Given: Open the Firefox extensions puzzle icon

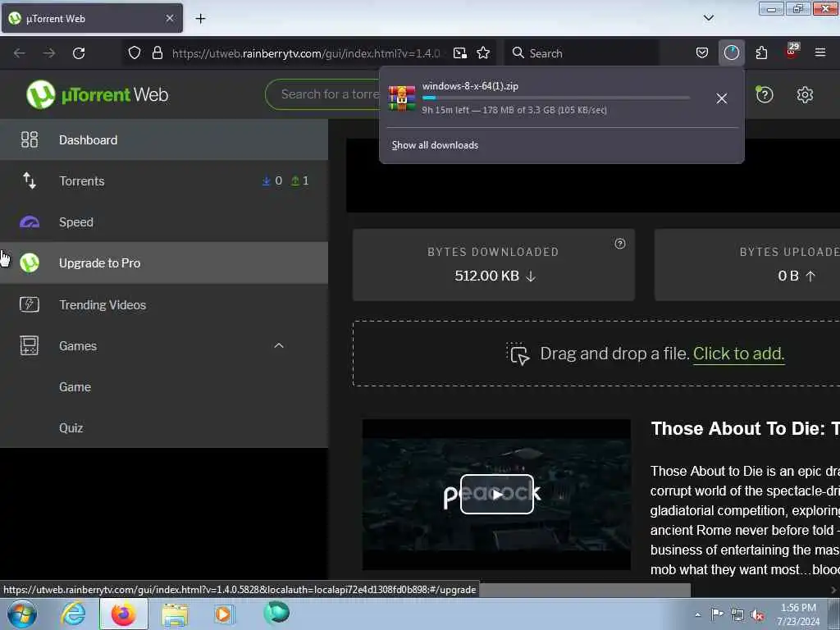Looking at the screenshot, I should tap(761, 52).
